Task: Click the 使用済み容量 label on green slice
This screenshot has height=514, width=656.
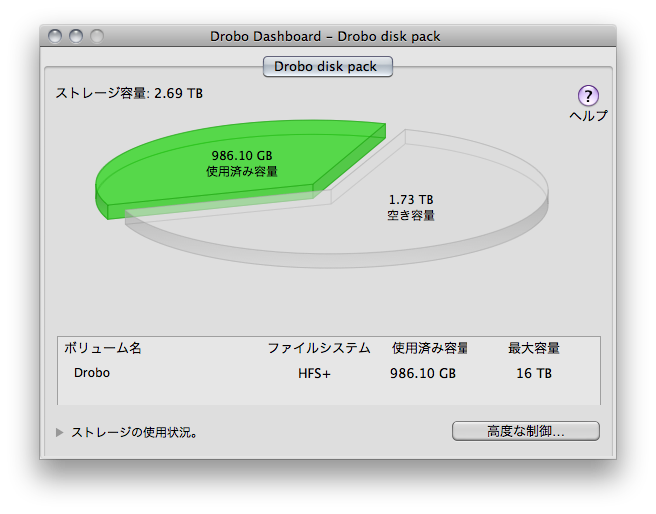Action: [242, 171]
